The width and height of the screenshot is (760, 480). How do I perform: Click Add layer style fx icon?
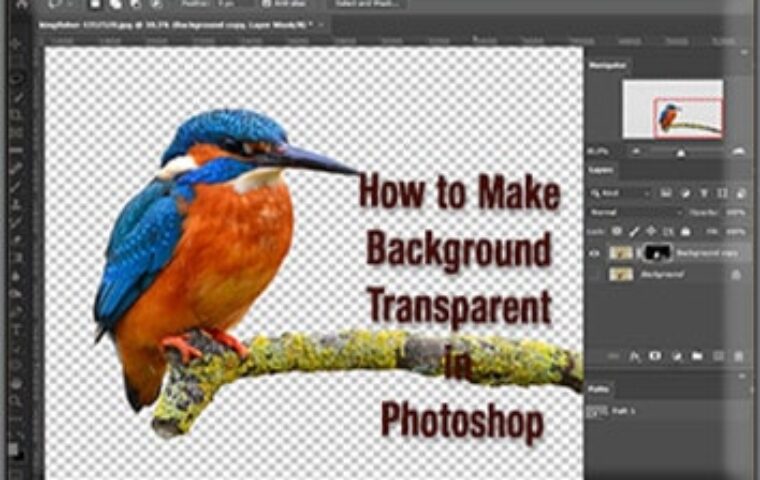(x=634, y=357)
